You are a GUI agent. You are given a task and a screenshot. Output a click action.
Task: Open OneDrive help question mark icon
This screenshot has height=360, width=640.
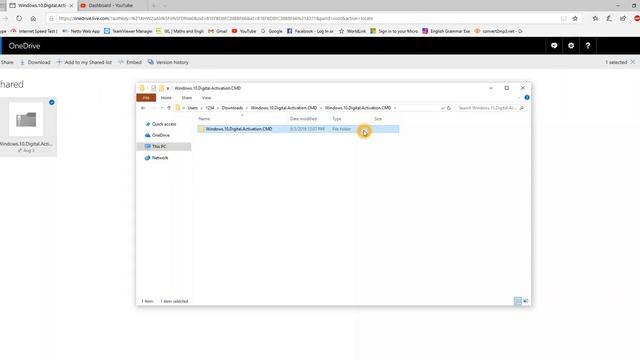click(588, 46)
